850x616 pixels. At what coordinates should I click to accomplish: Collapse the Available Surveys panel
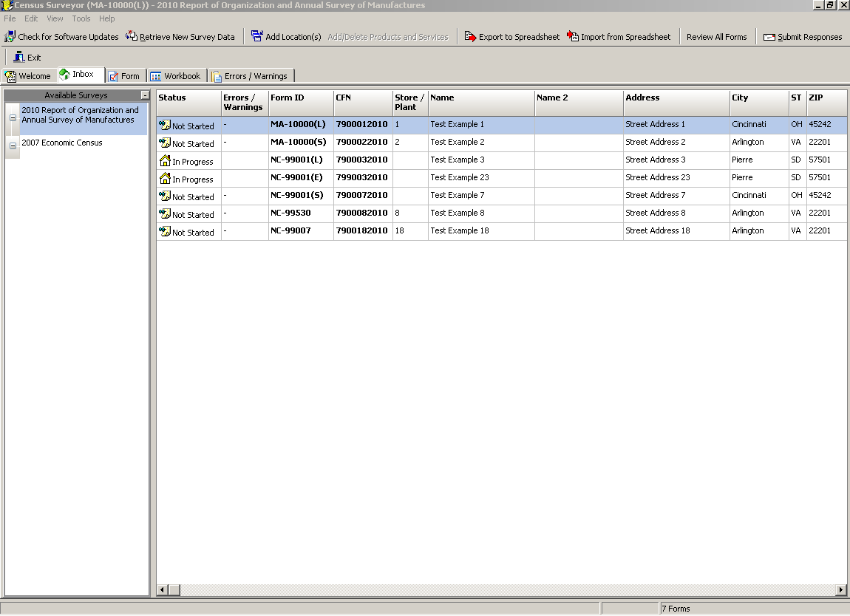145,95
